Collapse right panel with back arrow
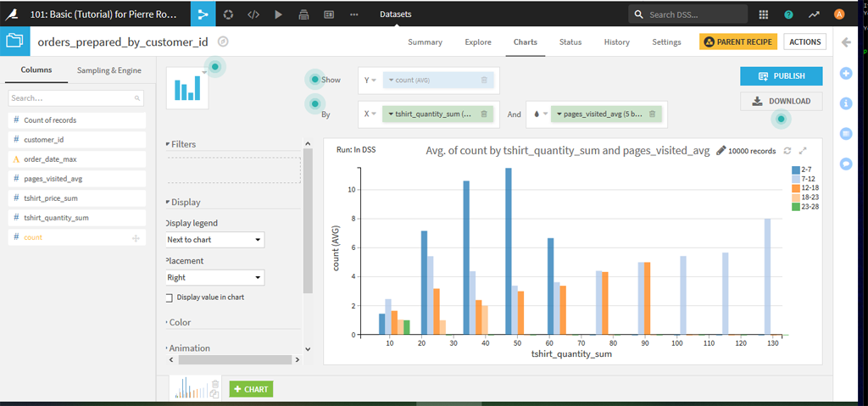Viewport: 868px width, 406px height. (x=845, y=42)
